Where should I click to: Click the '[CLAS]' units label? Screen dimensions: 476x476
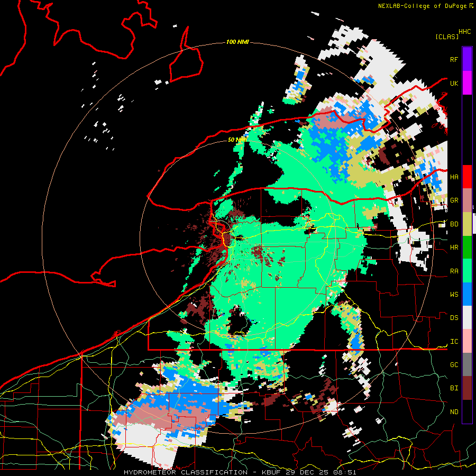447,37
